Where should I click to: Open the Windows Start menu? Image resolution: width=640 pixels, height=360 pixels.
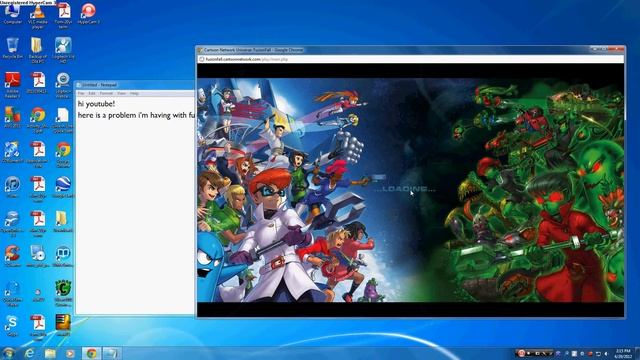point(8,353)
